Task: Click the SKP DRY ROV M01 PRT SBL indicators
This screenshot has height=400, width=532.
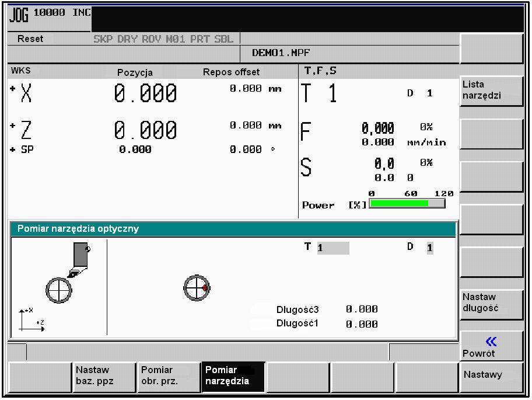Action: [x=163, y=39]
